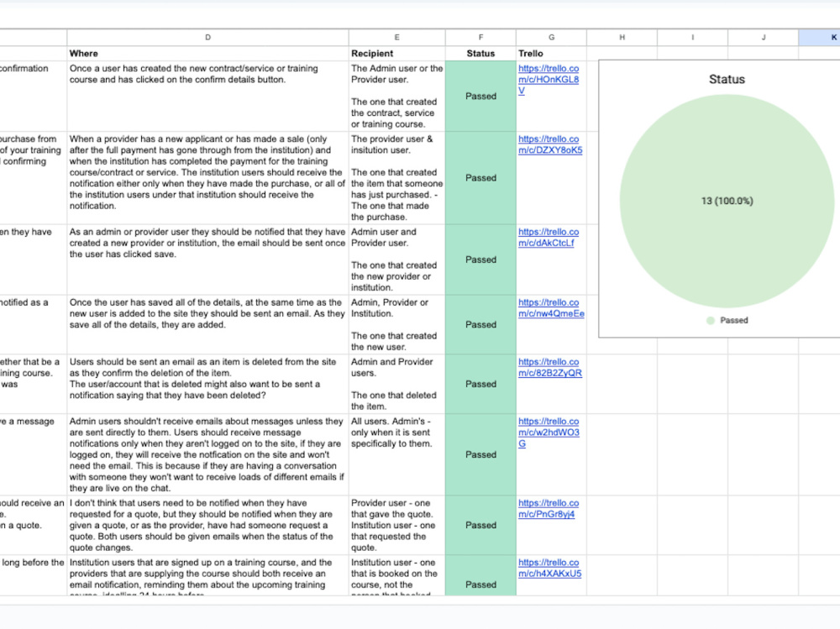Select cell 'When a provider has a new applicant'
Image resolution: width=840 pixels, height=629 pixels.
(x=207, y=178)
